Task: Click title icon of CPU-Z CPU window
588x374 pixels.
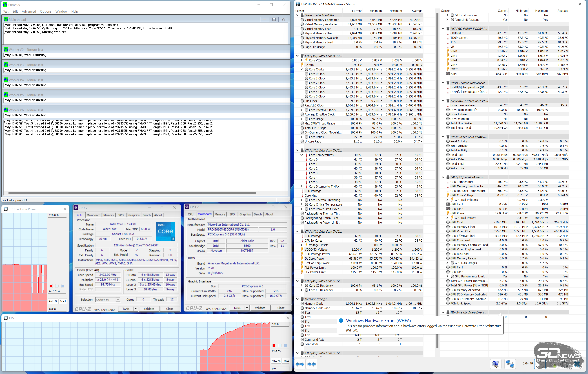Action: pyautogui.click(x=76, y=208)
